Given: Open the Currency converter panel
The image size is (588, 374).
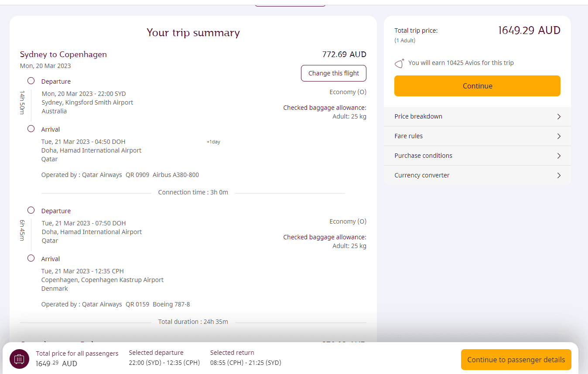Looking at the screenshot, I should click(x=477, y=175).
